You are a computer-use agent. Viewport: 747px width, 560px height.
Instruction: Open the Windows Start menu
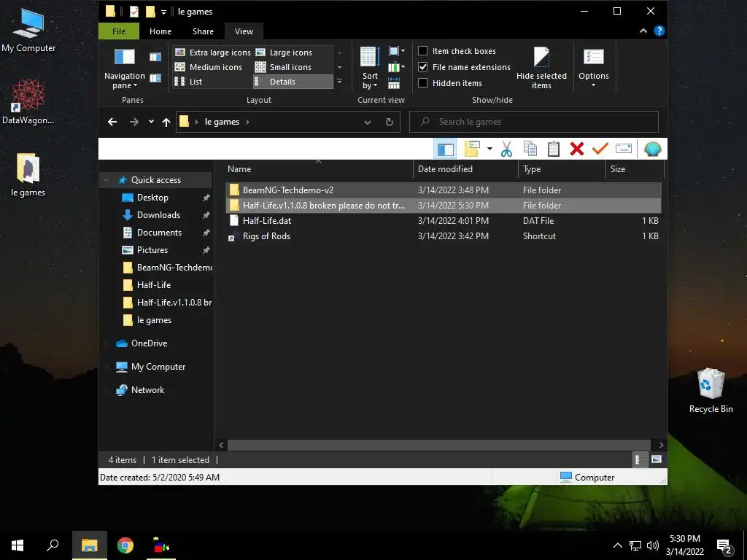[18, 545]
